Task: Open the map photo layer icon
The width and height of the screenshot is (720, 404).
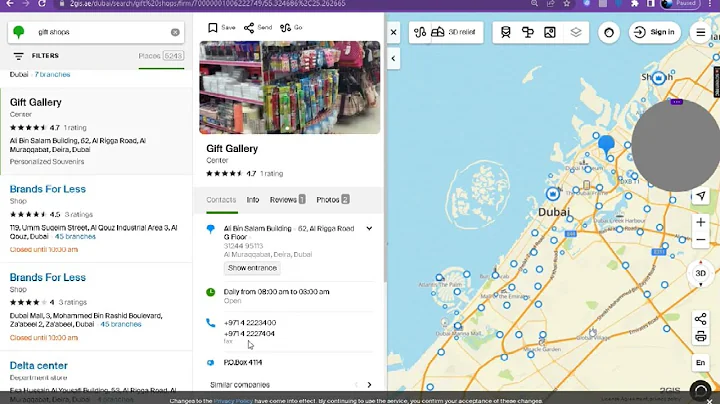Action: tap(550, 32)
